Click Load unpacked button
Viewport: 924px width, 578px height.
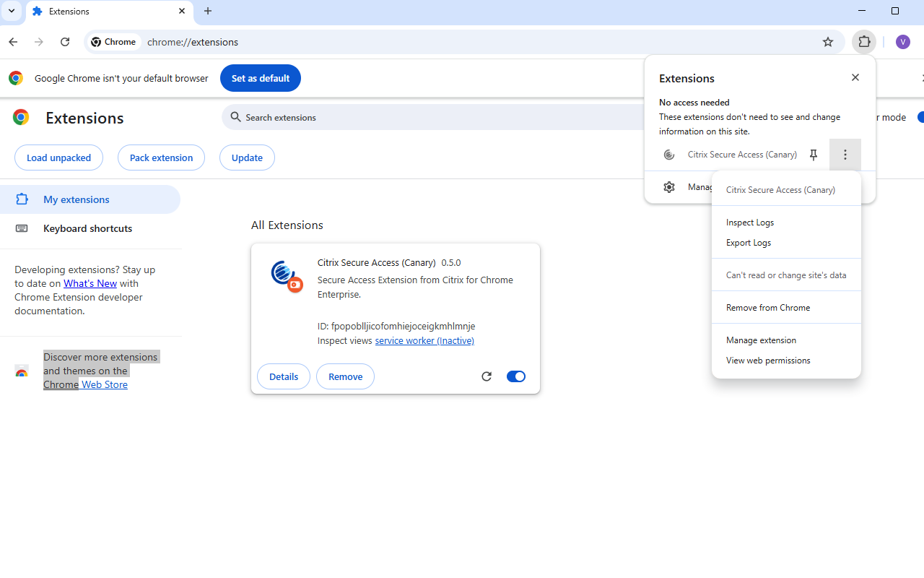point(58,158)
